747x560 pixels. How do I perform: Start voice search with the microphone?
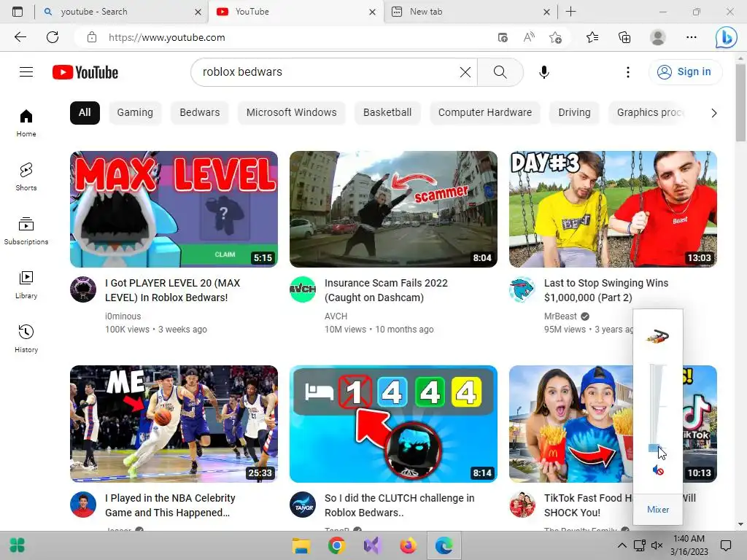[543, 72]
